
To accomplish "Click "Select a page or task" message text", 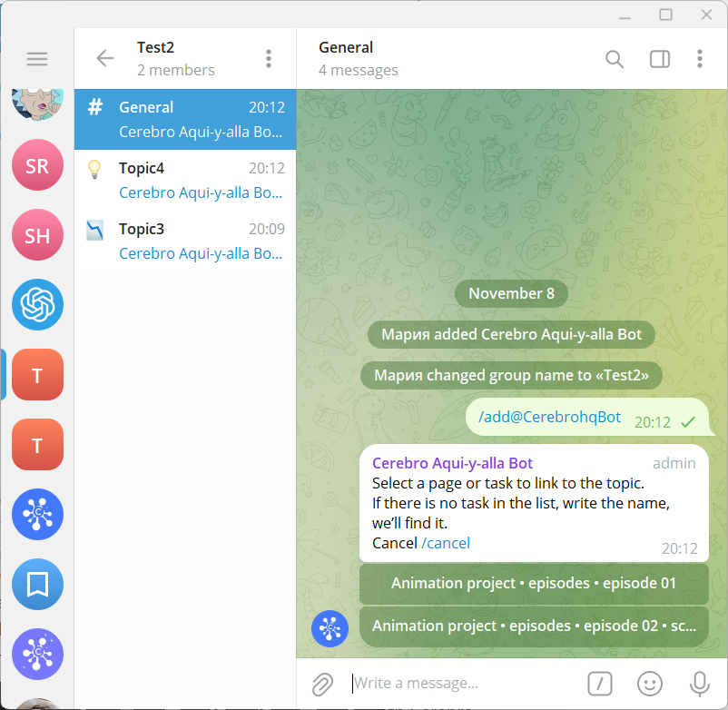I will 508,483.
